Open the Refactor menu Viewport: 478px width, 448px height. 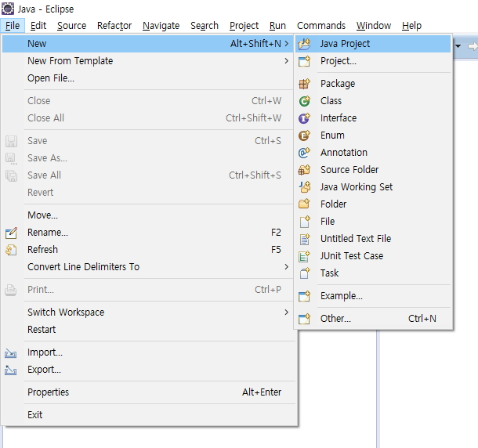point(114,26)
